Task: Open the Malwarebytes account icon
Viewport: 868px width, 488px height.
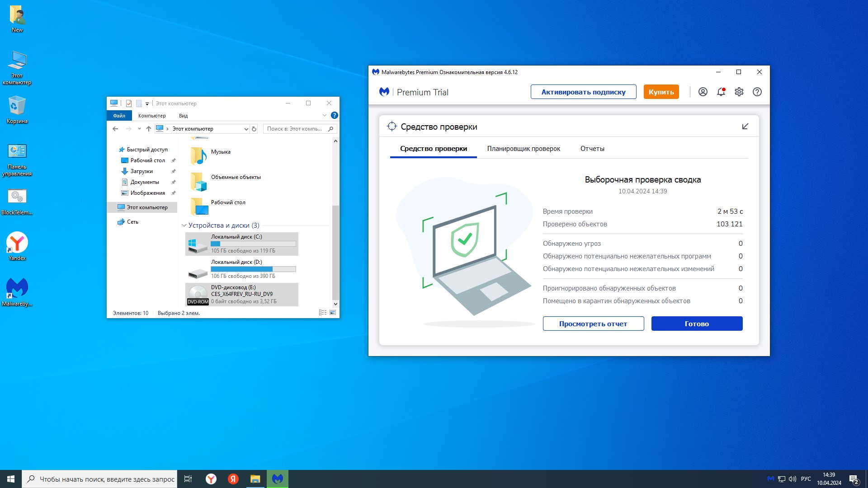Action: point(703,92)
